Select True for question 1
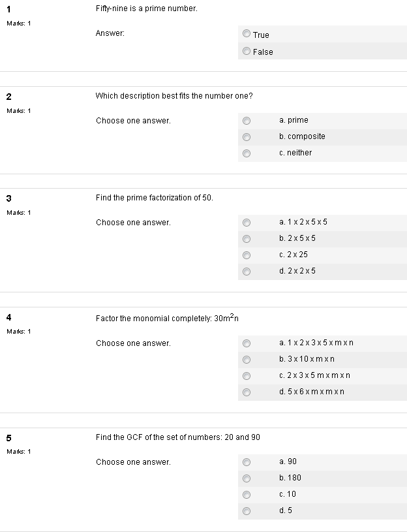The image size is (407, 532). tap(247, 34)
